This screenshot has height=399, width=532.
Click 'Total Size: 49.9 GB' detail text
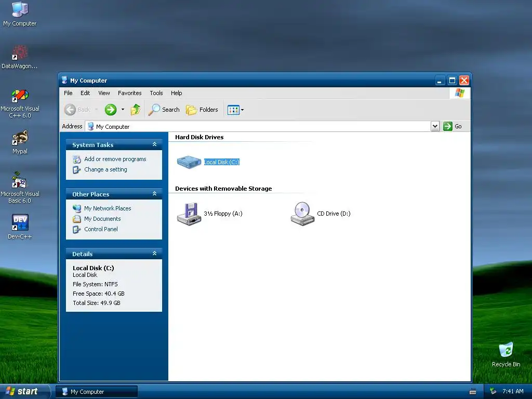click(x=96, y=303)
